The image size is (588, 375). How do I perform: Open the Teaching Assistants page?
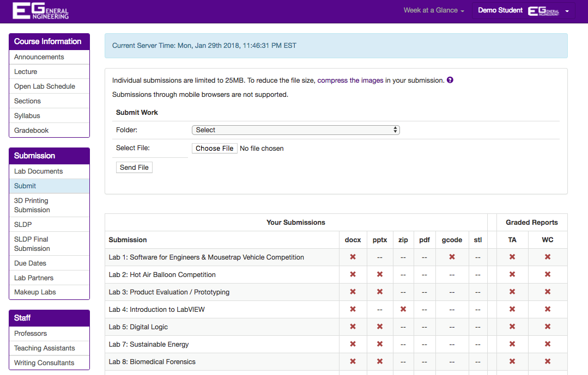coord(49,348)
